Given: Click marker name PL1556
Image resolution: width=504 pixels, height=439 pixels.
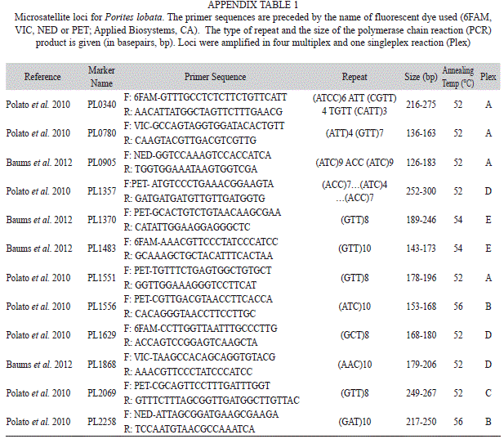Looking at the screenshot, I should click(x=101, y=307).
